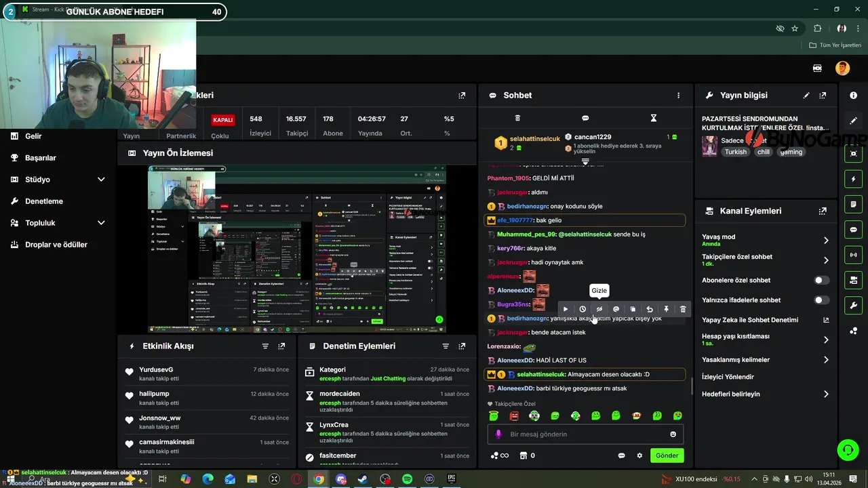Open Sohbet panel three-dot menu
Screen dimensions: 868x488
(x=678, y=96)
